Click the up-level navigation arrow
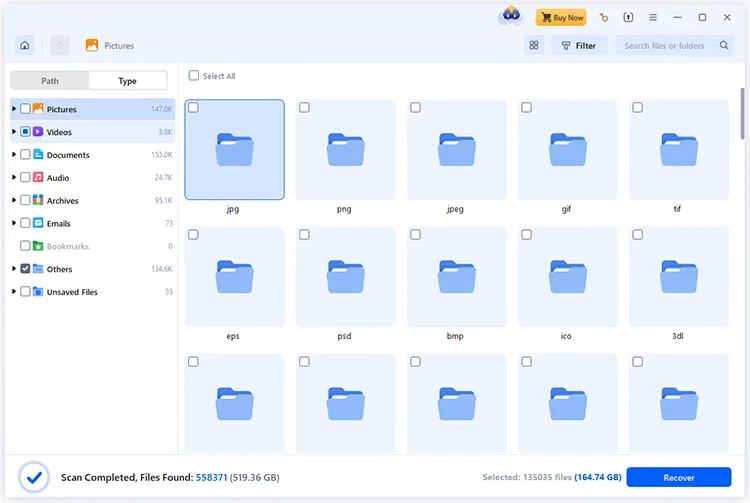The width and height of the screenshot is (750, 503). coord(60,45)
